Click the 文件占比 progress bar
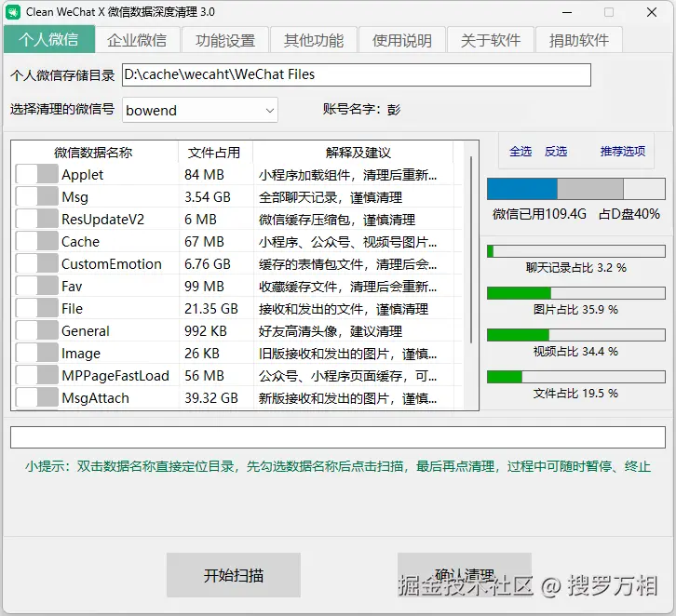This screenshot has width=676, height=616. [x=576, y=377]
